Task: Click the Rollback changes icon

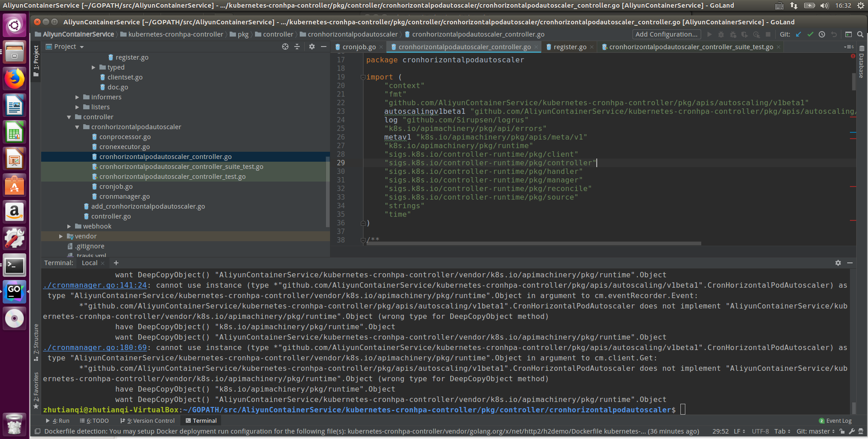Action: point(834,35)
